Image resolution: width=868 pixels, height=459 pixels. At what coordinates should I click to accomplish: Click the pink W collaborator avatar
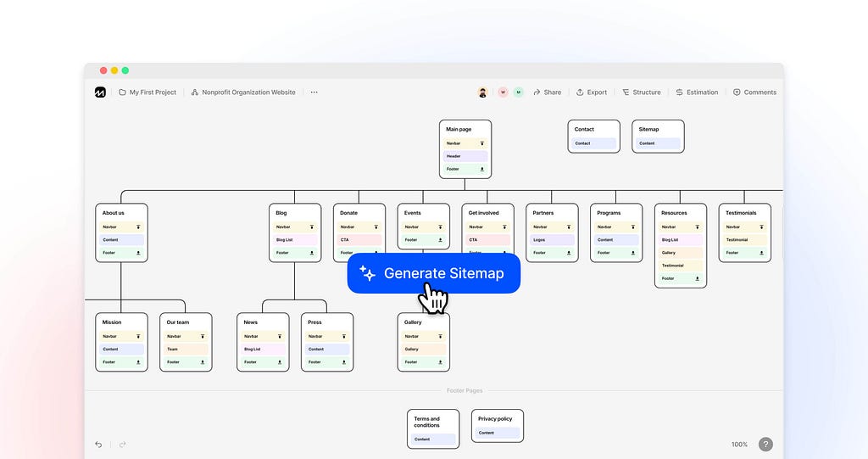503,92
